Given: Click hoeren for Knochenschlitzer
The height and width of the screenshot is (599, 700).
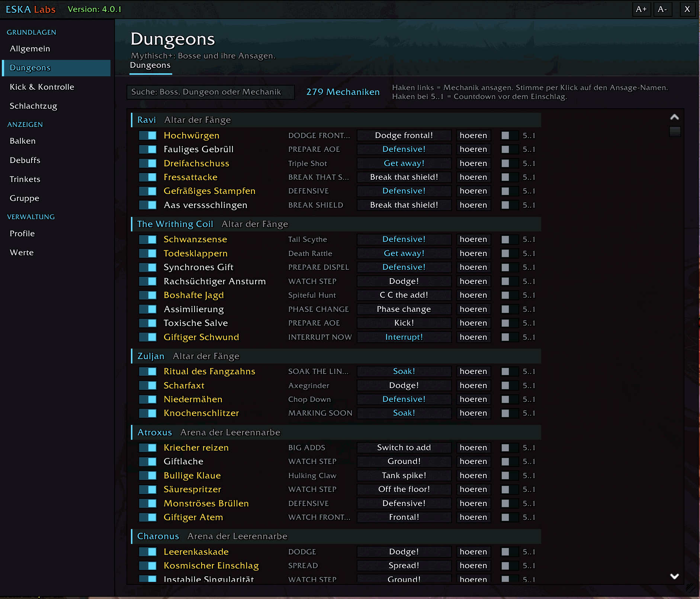Looking at the screenshot, I should tap(473, 413).
